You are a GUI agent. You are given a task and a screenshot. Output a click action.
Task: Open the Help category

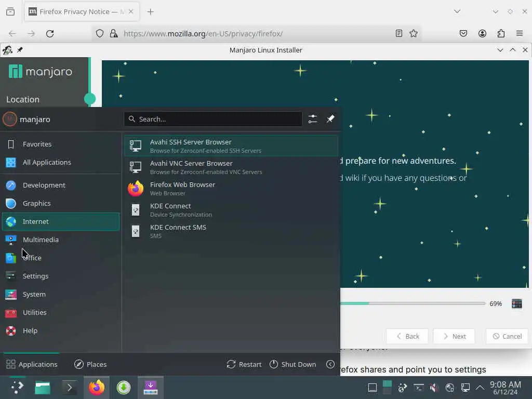point(61,331)
